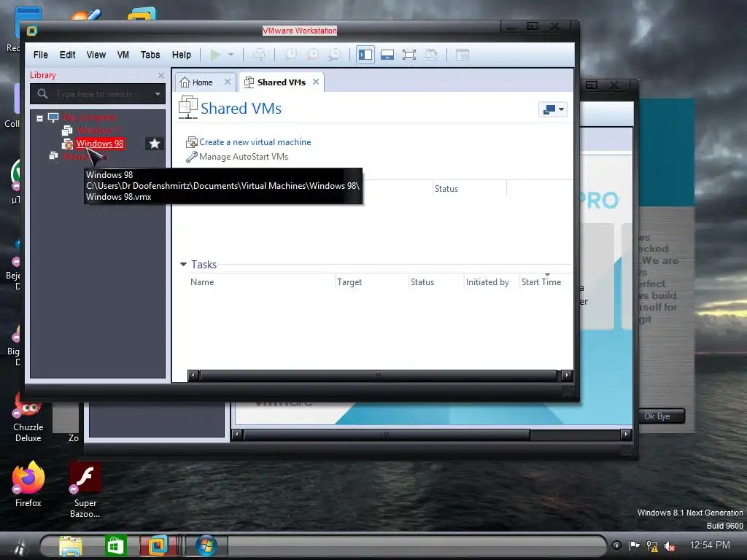This screenshot has height=560, width=747.
Task: Toggle the Show Library sidebar toolbar button
Action: pos(365,55)
